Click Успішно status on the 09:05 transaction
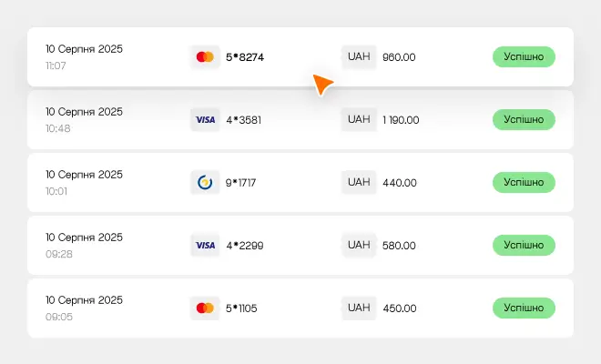Image resolution: width=601 pixels, height=364 pixels. pos(524,308)
